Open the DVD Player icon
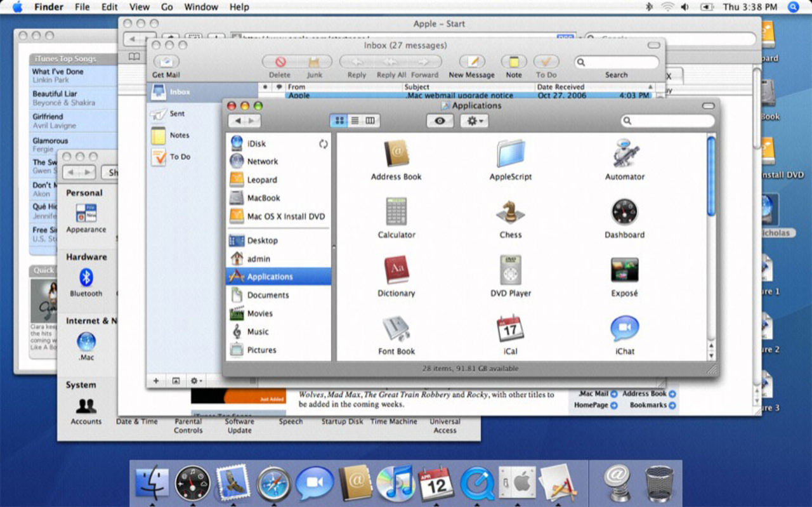 pyautogui.click(x=510, y=270)
